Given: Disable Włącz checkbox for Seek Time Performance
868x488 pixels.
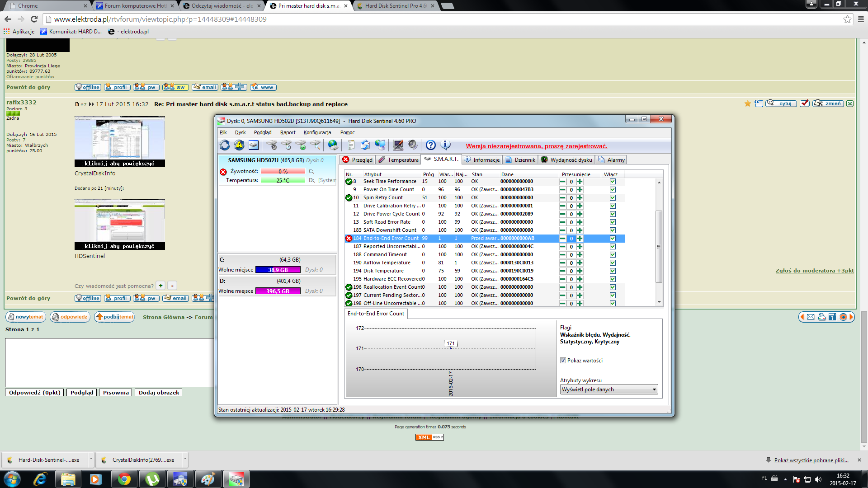Looking at the screenshot, I should click(613, 181).
